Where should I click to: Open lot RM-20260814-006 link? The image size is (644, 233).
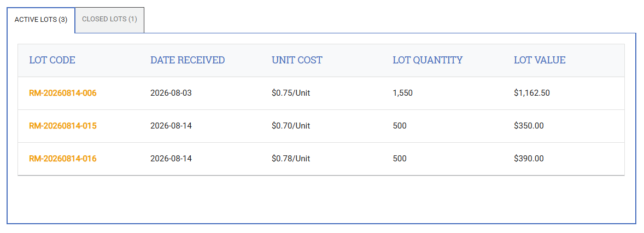click(x=63, y=93)
